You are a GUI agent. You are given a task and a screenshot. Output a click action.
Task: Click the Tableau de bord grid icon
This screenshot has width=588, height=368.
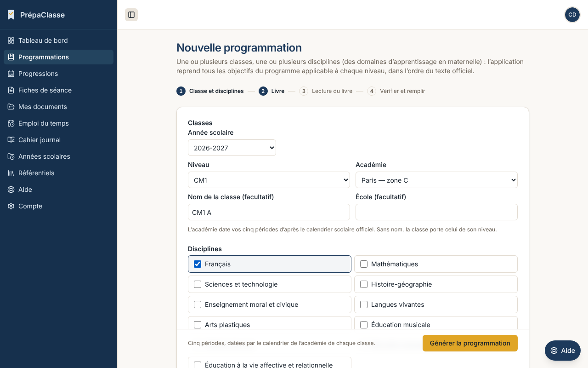click(x=11, y=40)
